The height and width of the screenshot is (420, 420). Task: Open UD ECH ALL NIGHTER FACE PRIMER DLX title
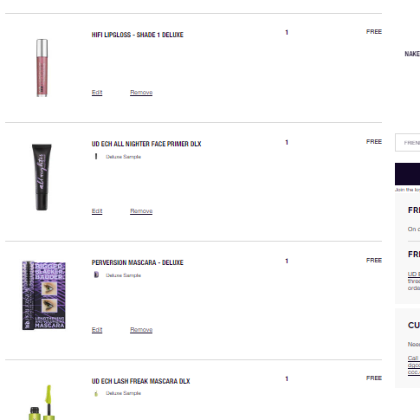coord(146,144)
